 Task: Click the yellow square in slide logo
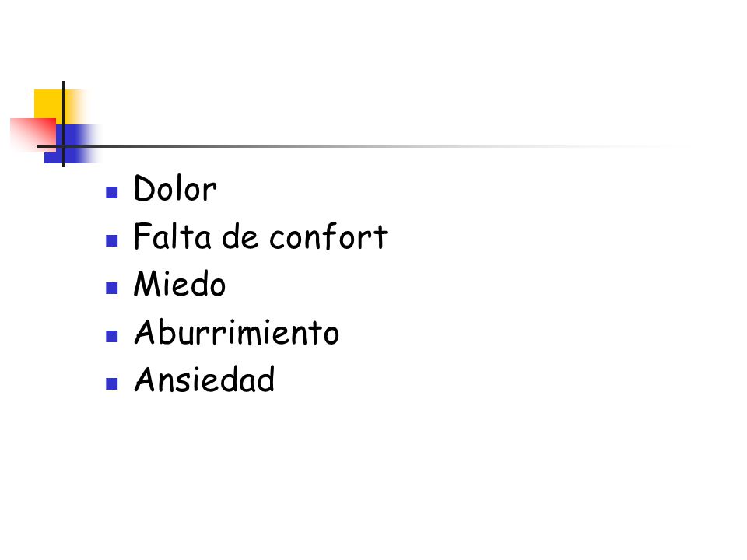click(x=49, y=103)
